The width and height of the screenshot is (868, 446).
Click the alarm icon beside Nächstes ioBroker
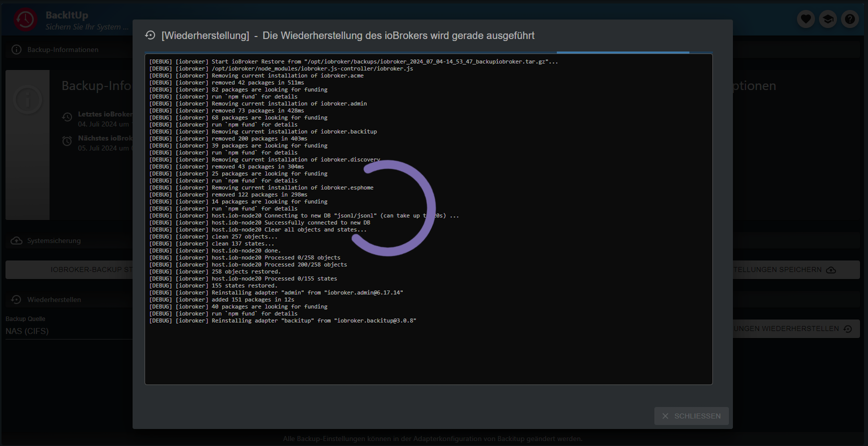pos(67,141)
